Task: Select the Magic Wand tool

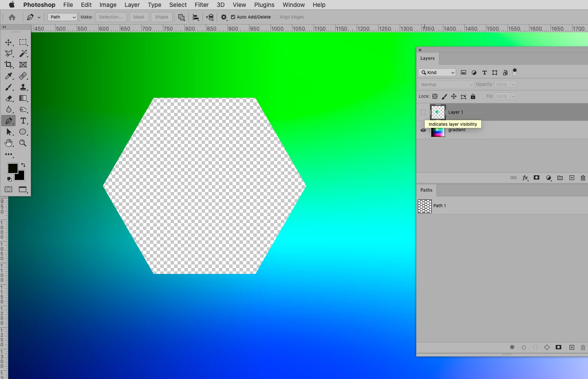Action: pos(23,53)
